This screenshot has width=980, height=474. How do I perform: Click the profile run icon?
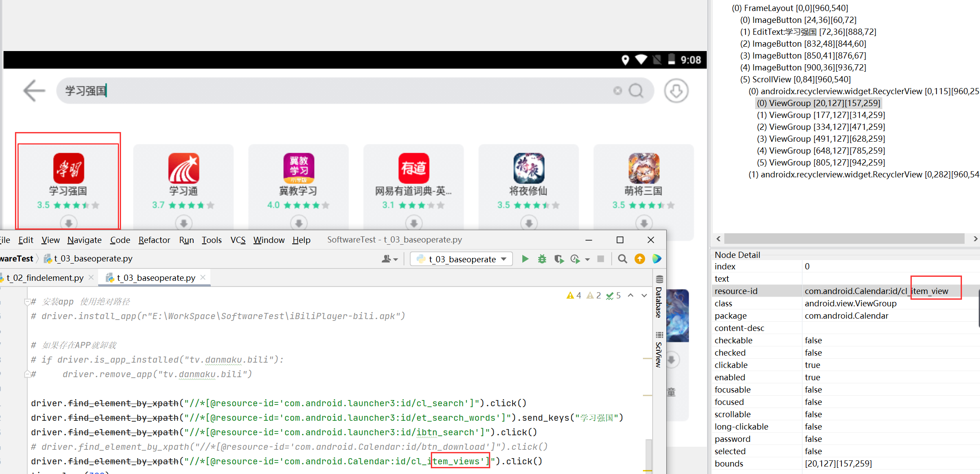[575, 259]
